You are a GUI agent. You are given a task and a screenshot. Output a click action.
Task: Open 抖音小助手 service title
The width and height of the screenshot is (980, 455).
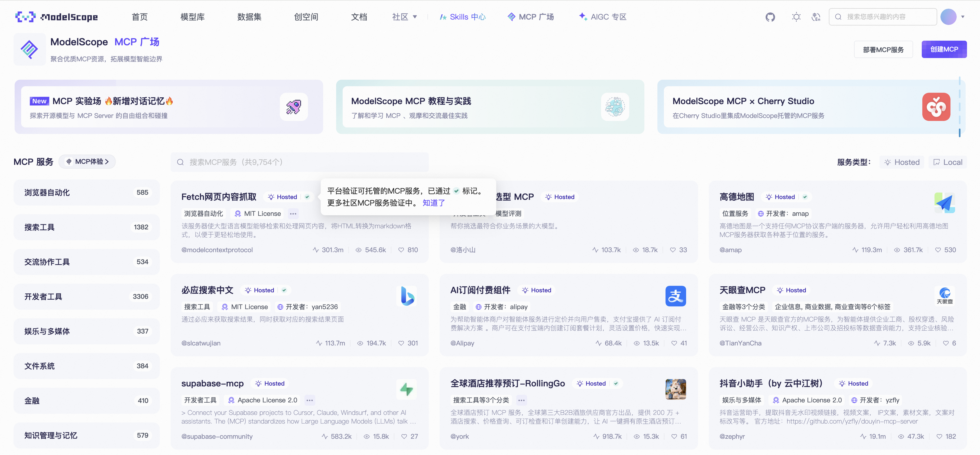point(771,383)
